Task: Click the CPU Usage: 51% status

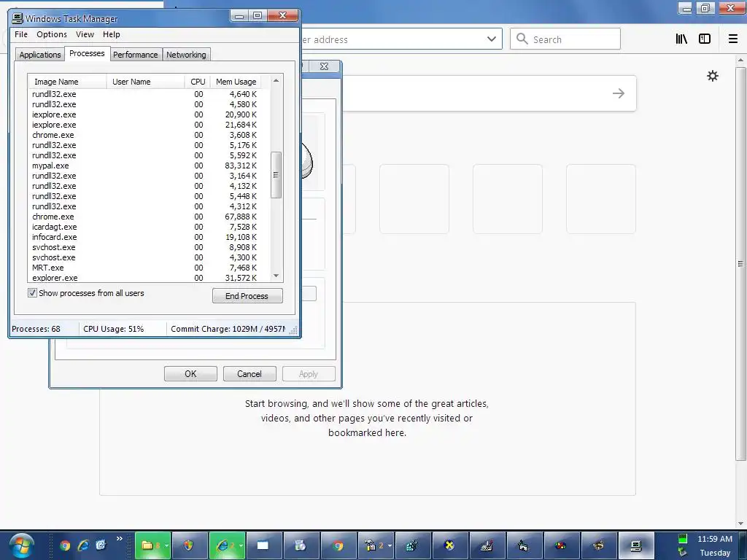Action: (113, 329)
